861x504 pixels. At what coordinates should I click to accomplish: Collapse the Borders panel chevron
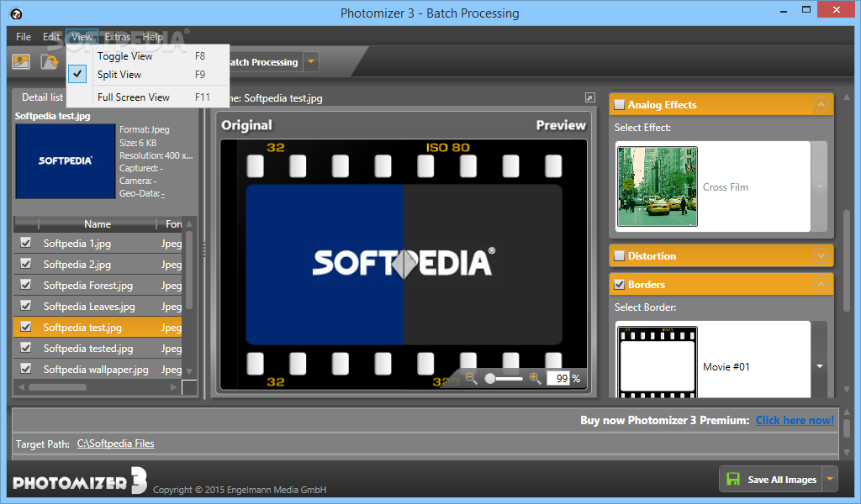821,284
